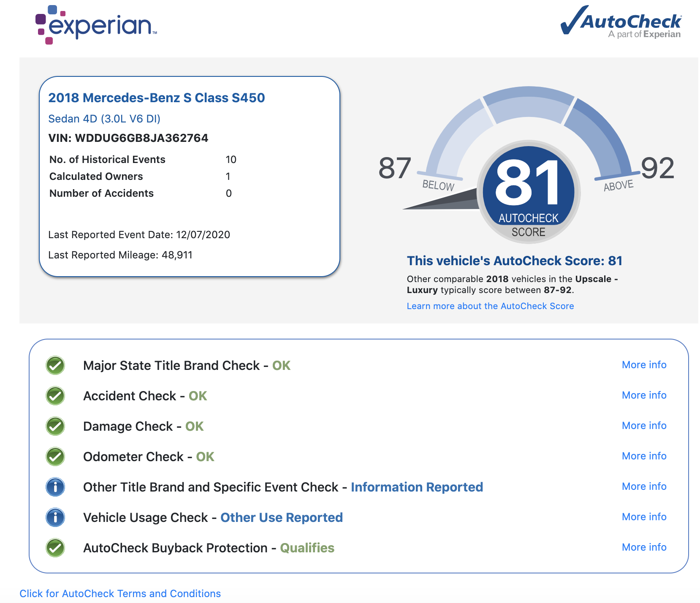Viewport: 700px width, 603px height.
Task: Click green checkmark icon beside Odometer Check
Action: point(55,456)
